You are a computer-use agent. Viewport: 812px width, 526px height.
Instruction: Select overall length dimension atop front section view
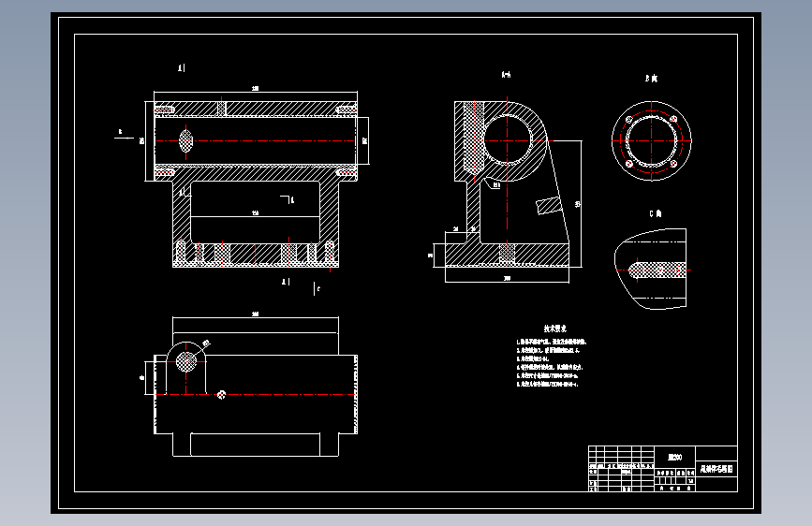point(256,90)
